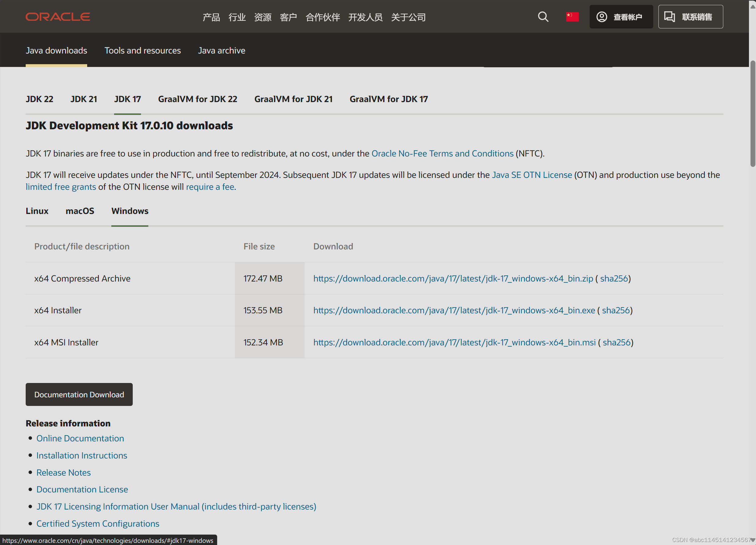Switch to the macOS download list
Screen dimensions: 756x545
click(x=80, y=211)
